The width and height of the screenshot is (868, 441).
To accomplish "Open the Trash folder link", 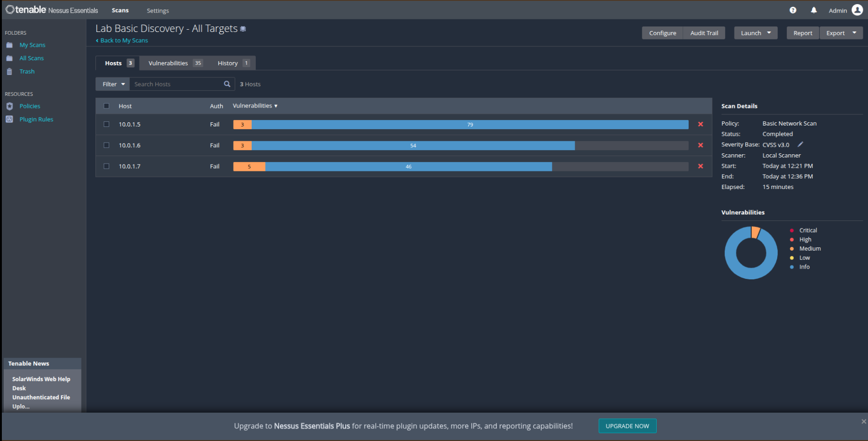I will click(x=27, y=71).
